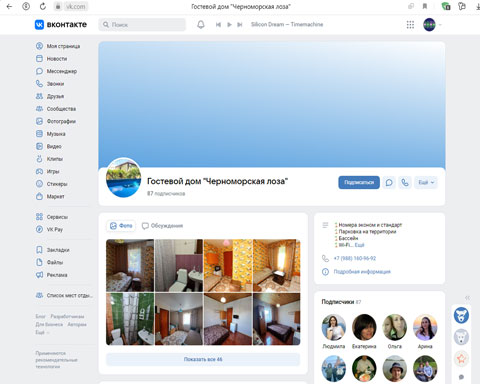Click the blue dog sticker side icon
The height and width of the screenshot is (384, 480).
[x=461, y=315]
